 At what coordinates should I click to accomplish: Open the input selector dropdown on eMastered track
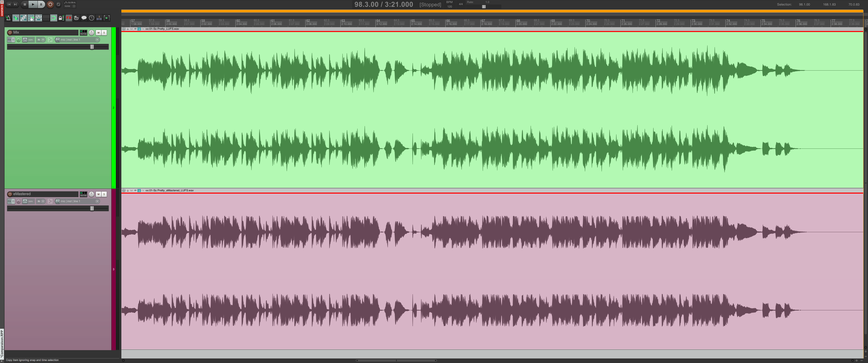97,201
